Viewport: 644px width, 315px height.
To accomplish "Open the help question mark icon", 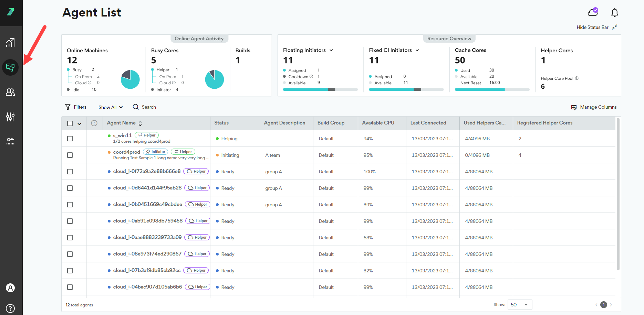I will pyautogui.click(x=10, y=308).
